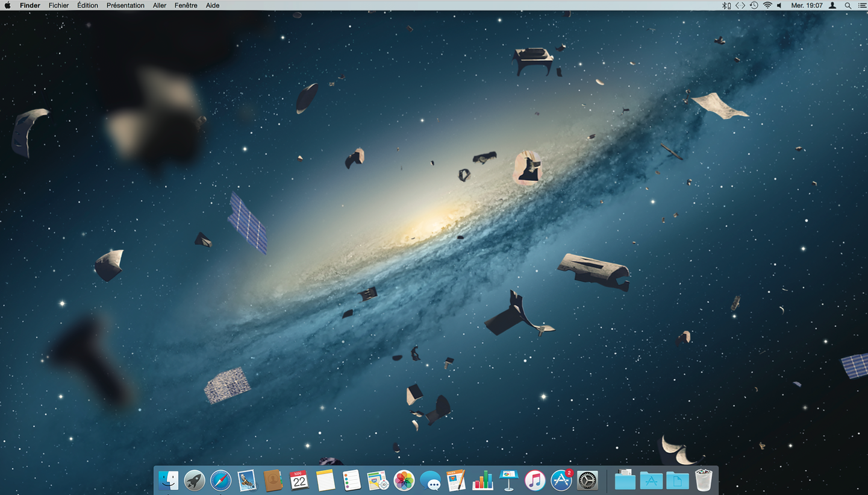Click the Apple menu logo

point(8,5)
